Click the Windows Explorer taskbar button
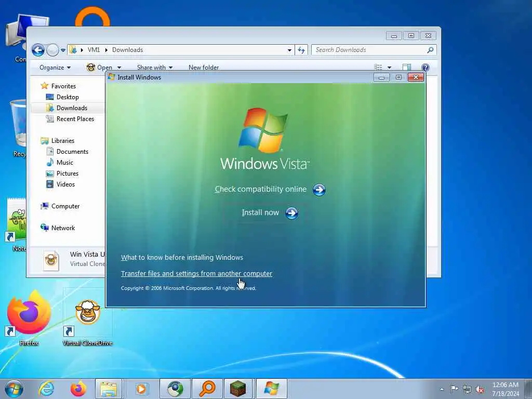This screenshot has width=532, height=399. click(x=109, y=389)
